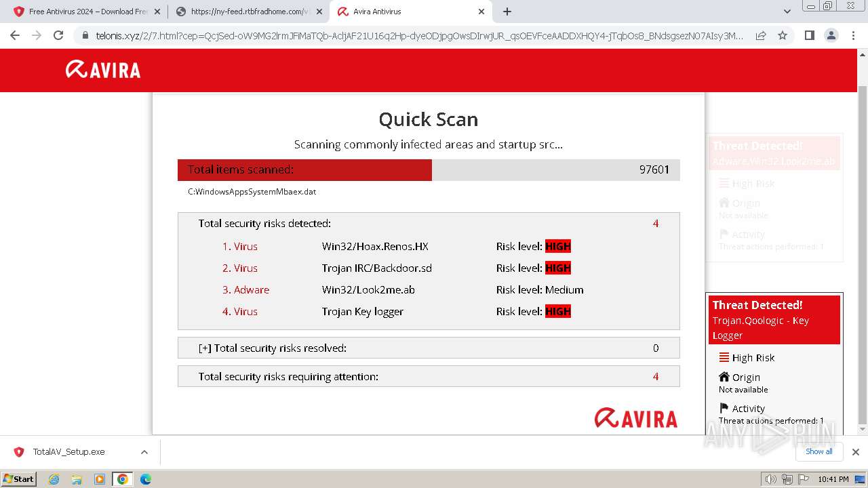The width and height of the screenshot is (868, 488).
Task: Click Total security risks detected row
Action: (x=429, y=223)
